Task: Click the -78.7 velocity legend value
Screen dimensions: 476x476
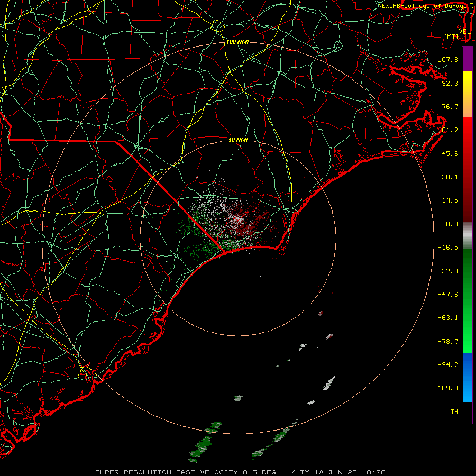Action: (448, 342)
